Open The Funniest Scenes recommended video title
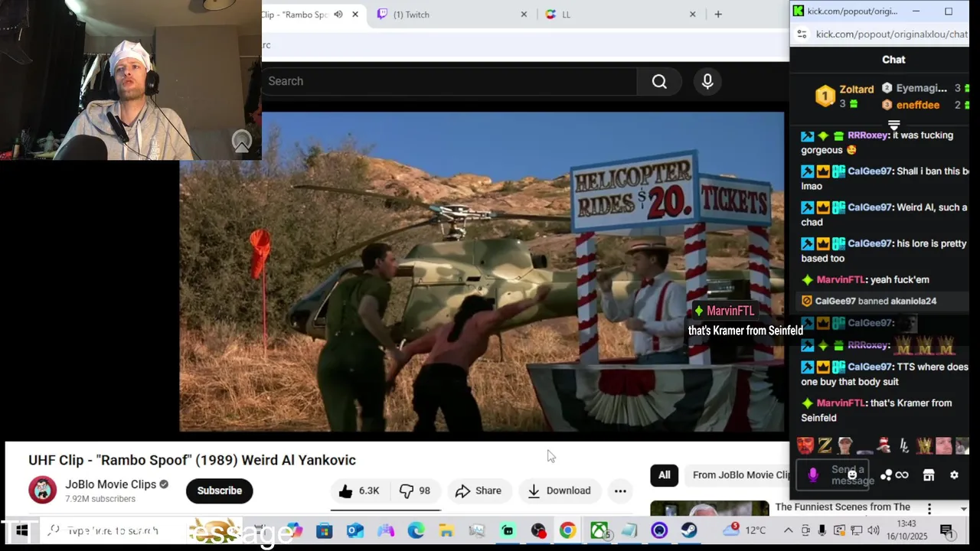980x551 pixels. click(842, 507)
